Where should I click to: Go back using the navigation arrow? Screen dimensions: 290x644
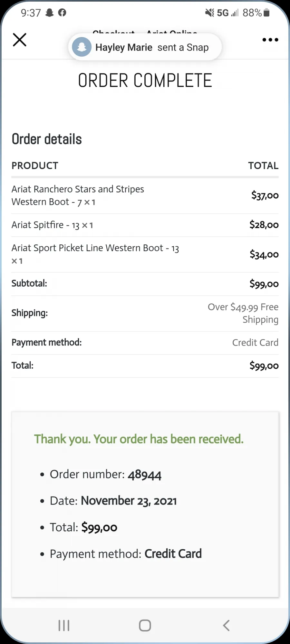point(226,626)
